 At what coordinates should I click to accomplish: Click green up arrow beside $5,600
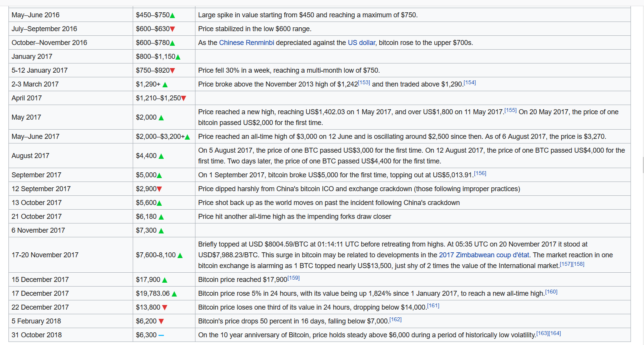pos(159,203)
